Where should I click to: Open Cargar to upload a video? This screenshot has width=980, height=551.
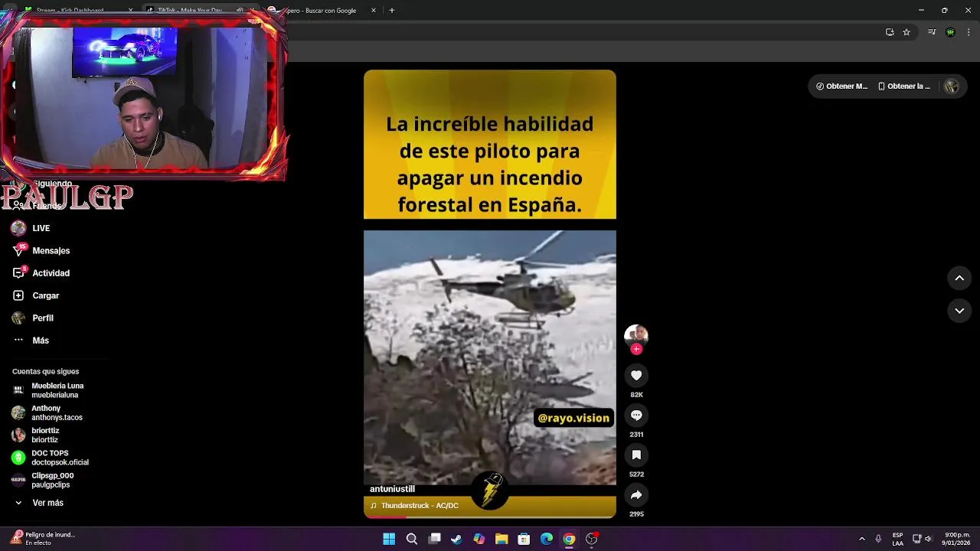(x=45, y=295)
